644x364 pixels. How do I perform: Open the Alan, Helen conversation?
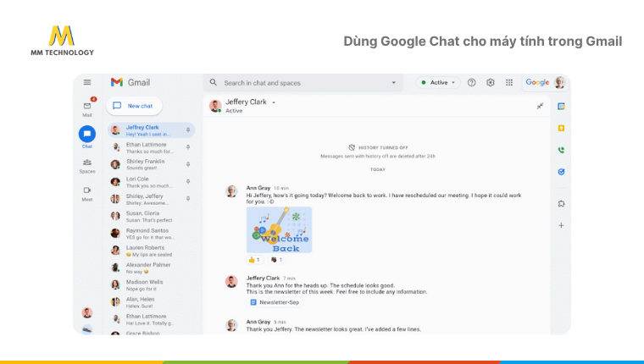coord(151,302)
